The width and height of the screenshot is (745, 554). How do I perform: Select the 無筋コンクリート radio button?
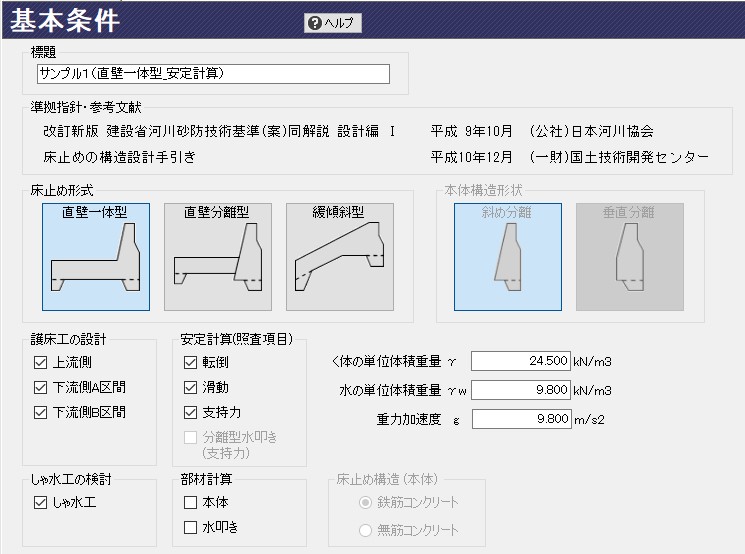click(366, 530)
